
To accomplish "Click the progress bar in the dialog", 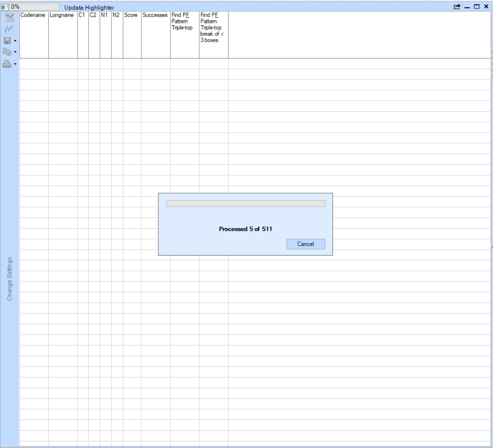I will click(x=245, y=203).
